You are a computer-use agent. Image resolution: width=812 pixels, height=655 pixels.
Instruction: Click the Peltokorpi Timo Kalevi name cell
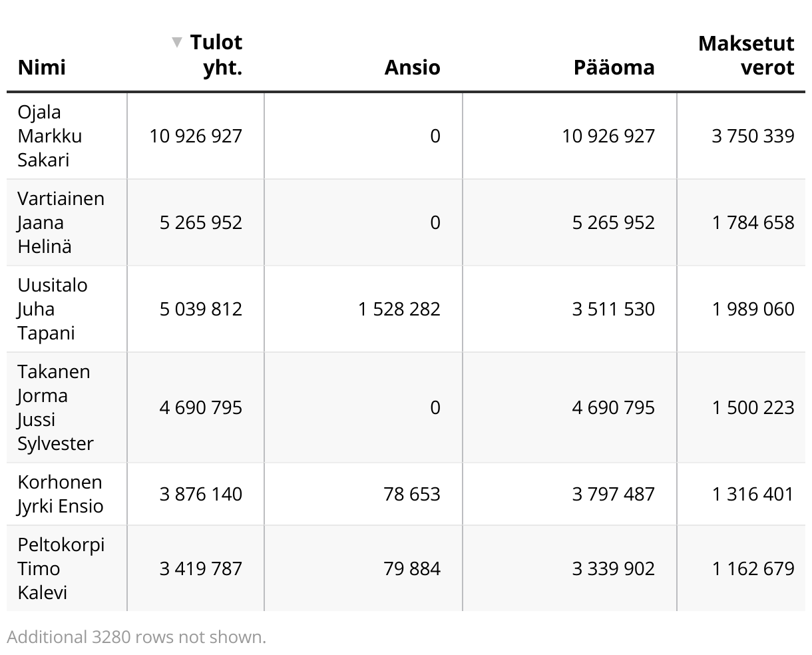coord(61,568)
